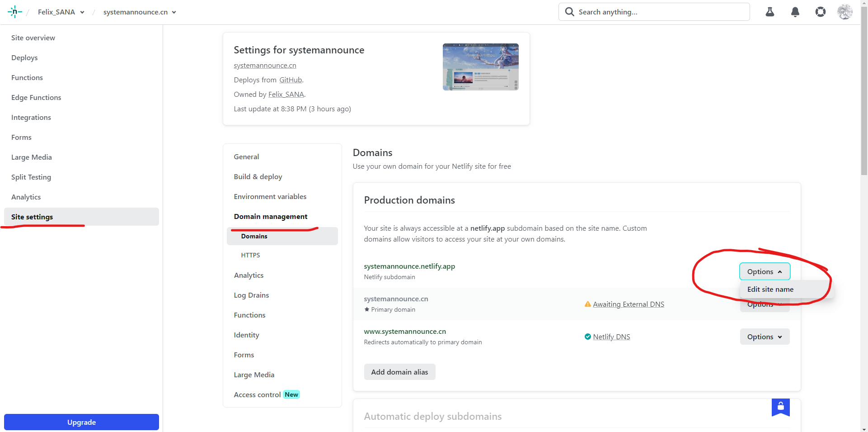This screenshot has width=868, height=432.
Task: Click the green check icon beside Netlify DNS
Action: tap(587, 337)
